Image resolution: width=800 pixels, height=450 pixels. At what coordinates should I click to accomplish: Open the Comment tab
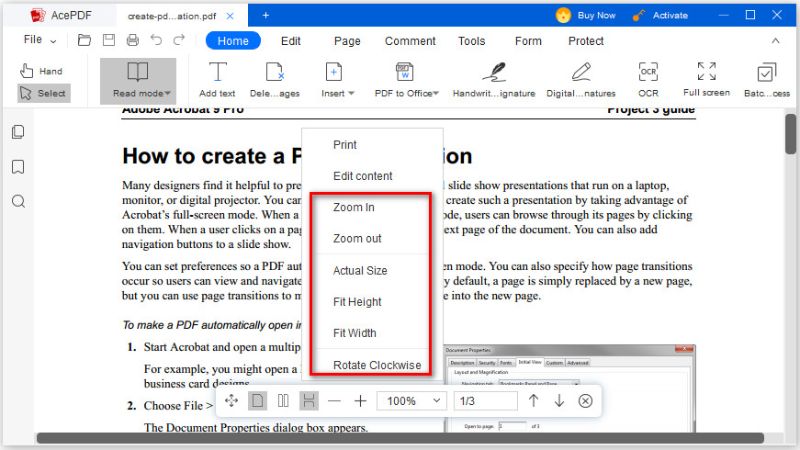(x=410, y=41)
